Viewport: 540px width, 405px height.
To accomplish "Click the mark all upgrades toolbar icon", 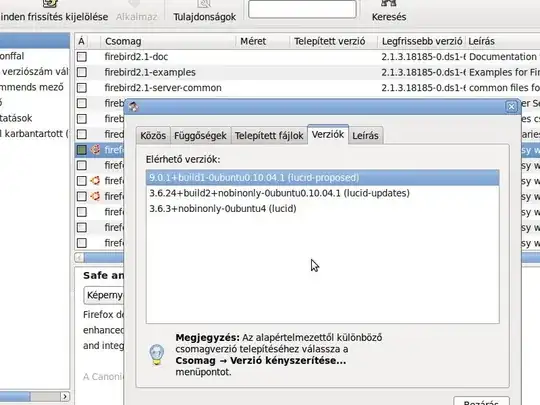I will 50,3.
